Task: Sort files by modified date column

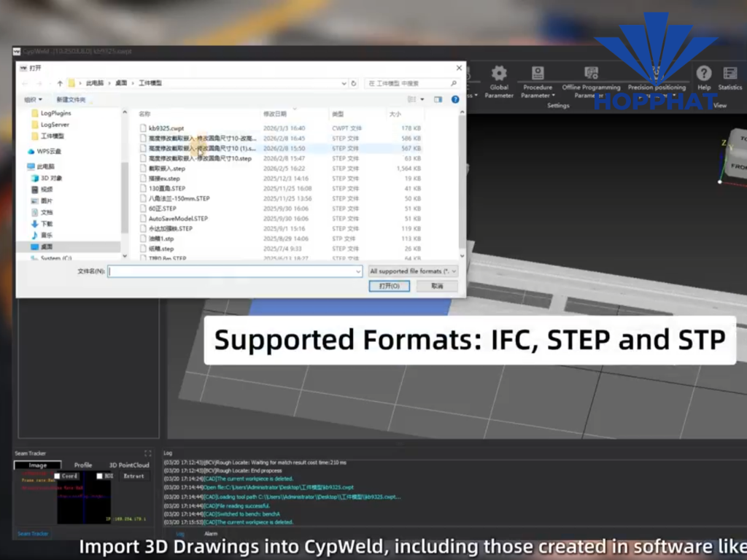Action: coord(275,114)
